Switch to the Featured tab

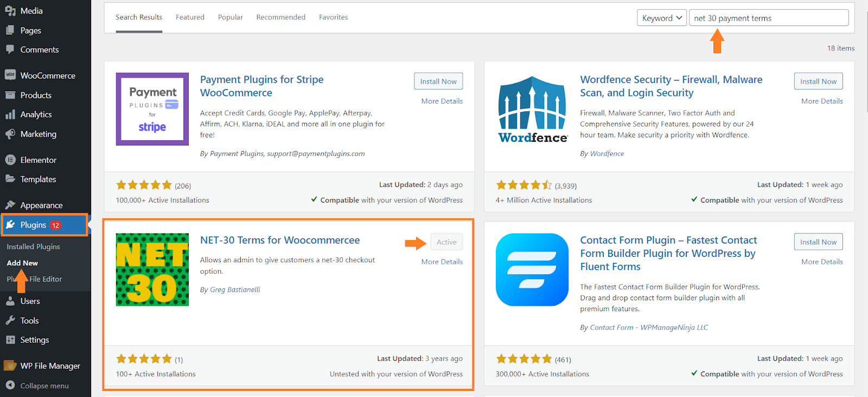point(190,17)
